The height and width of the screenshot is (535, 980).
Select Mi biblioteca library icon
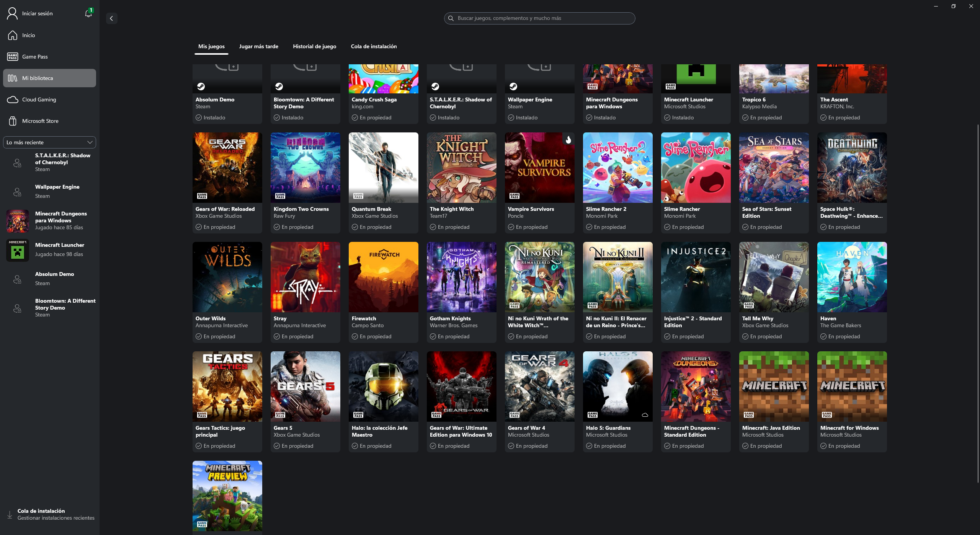click(13, 78)
